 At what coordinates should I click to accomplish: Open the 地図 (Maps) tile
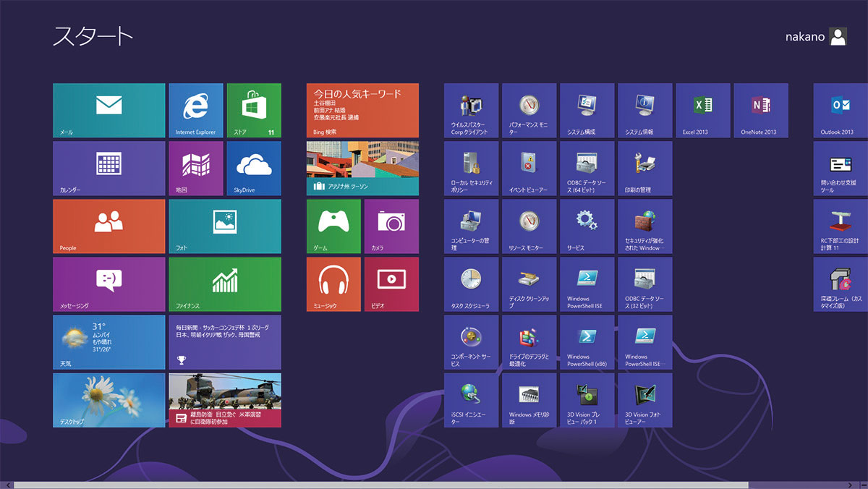196,168
